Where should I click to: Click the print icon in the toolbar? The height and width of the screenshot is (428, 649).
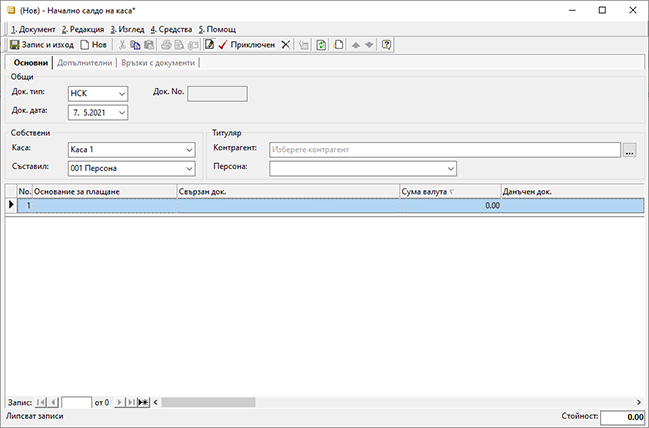point(166,45)
